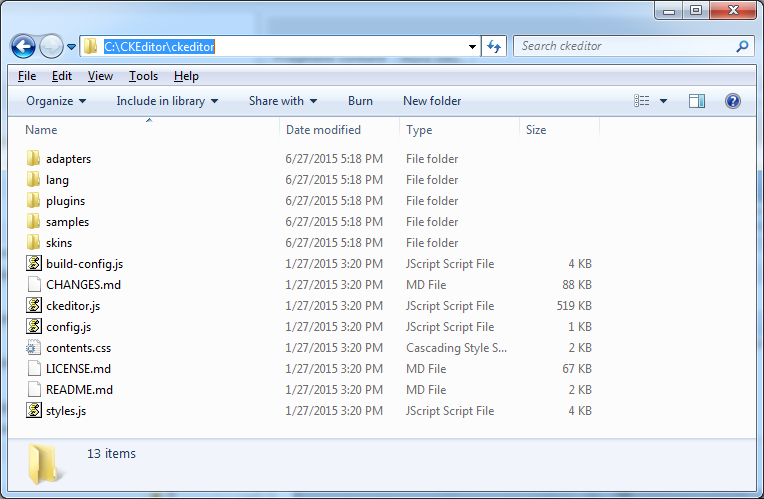Select the lang folder icon
This screenshot has width=764, height=499.
[33, 179]
